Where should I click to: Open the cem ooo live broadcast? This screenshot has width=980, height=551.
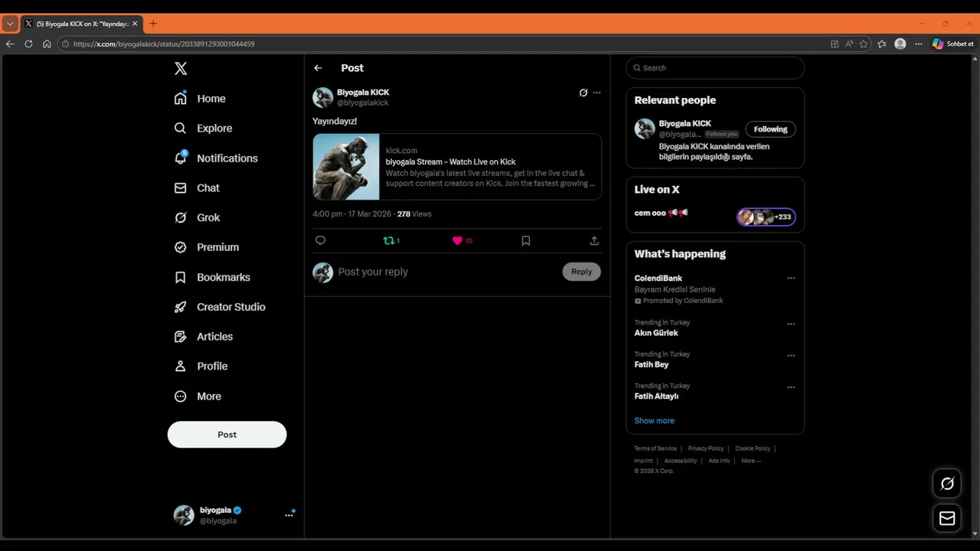click(x=661, y=213)
